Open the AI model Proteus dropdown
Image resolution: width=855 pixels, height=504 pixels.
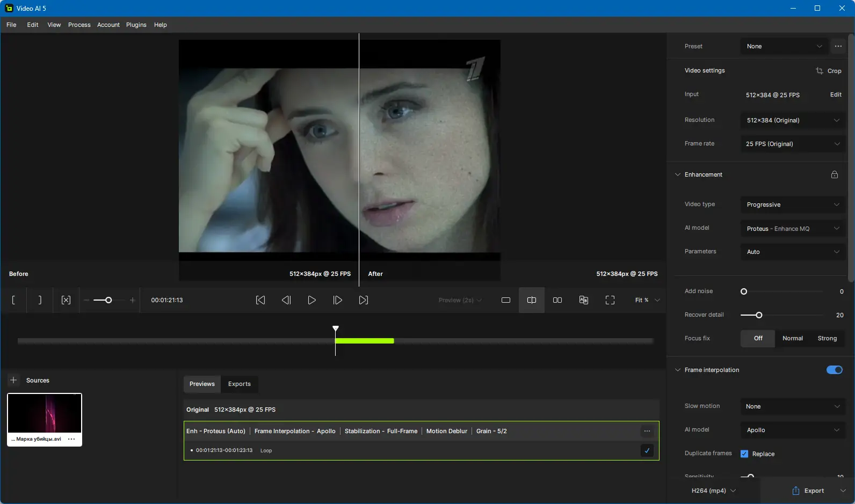coord(792,229)
